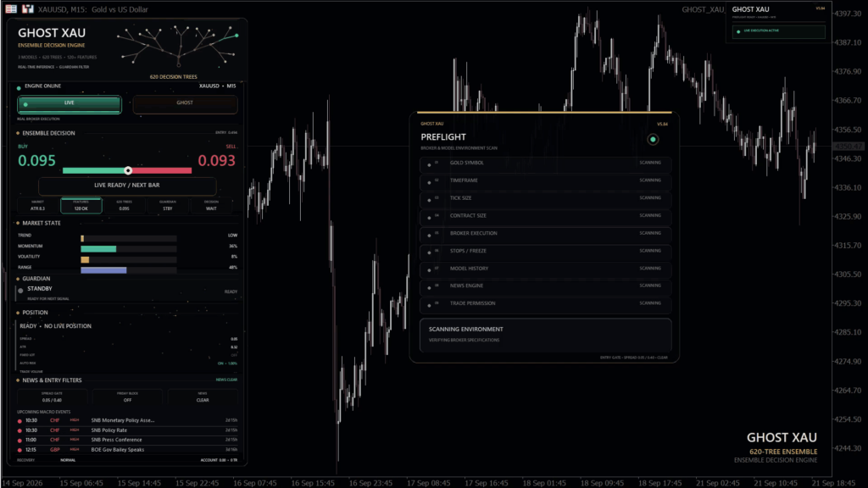Click the Stops / Freeze preflight row
Image resolution: width=868 pixels, height=488 pixels.
click(546, 252)
